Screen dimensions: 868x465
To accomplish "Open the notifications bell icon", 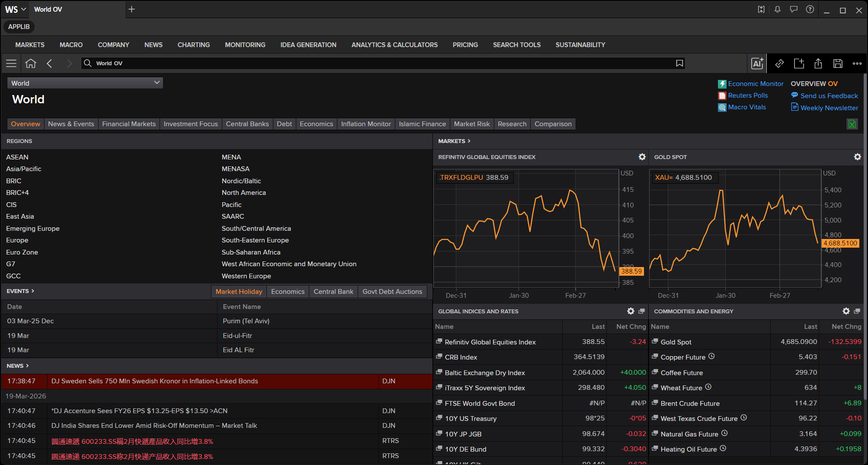I will point(778,10).
